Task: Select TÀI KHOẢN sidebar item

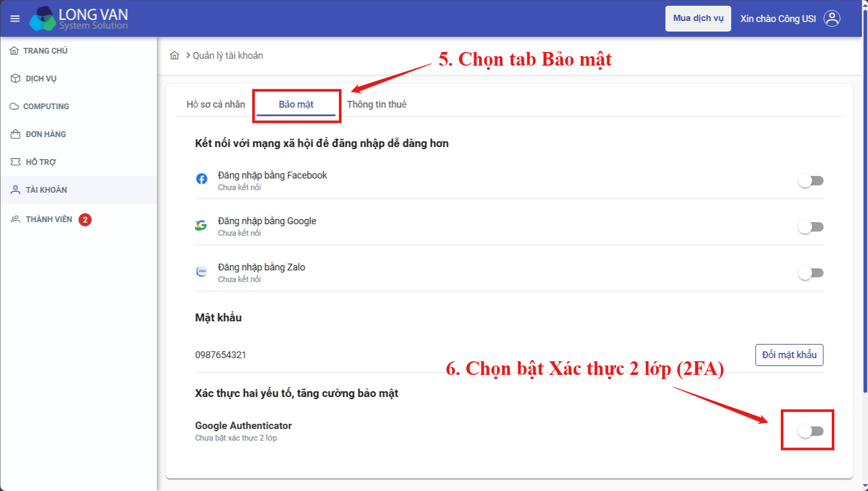Action: (x=79, y=190)
